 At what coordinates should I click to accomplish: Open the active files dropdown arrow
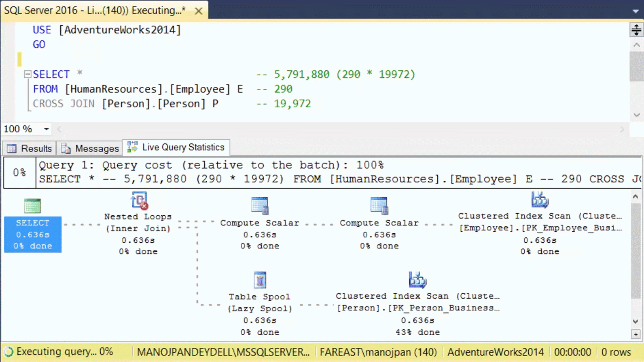[x=635, y=11]
